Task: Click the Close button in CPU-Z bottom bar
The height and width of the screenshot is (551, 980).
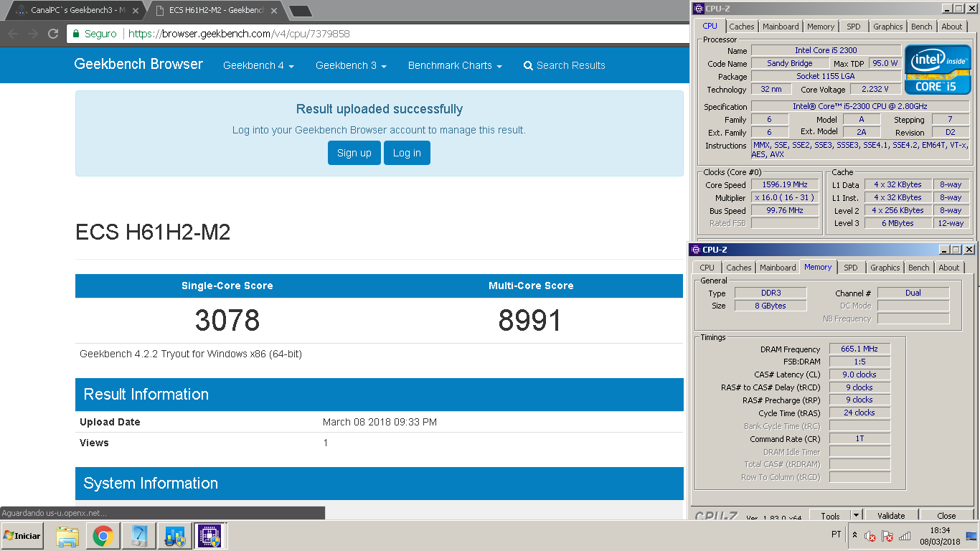Action: point(946,515)
